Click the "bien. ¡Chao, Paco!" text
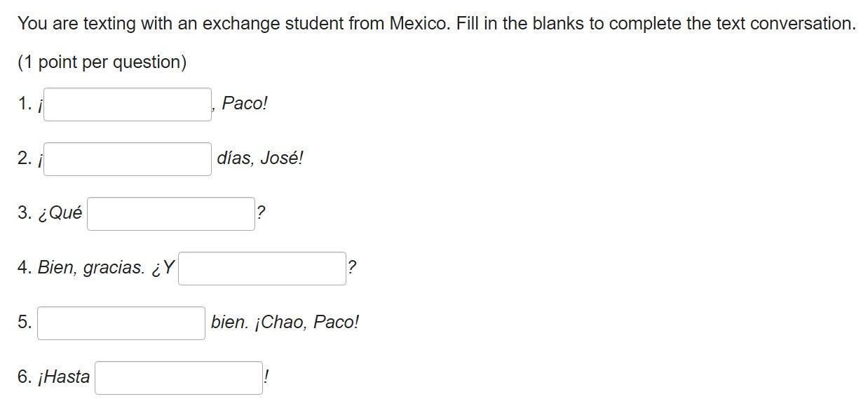Screen dimensions: 868x420 (x=285, y=322)
